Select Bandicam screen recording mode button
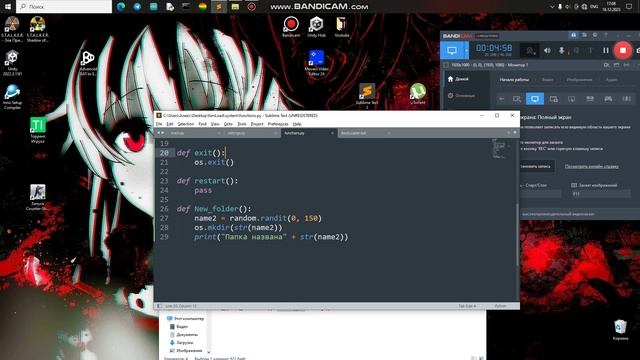The image size is (640, 360). [x=452, y=51]
